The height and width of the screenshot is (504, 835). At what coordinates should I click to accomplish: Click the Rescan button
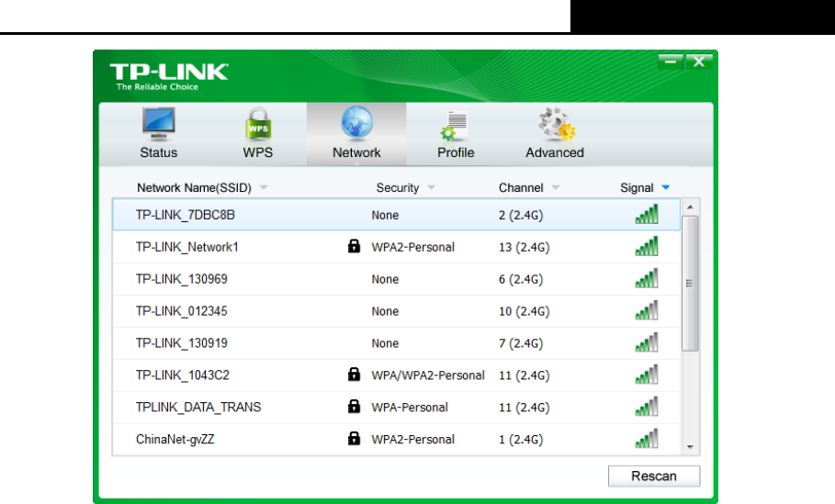(654, 476)
